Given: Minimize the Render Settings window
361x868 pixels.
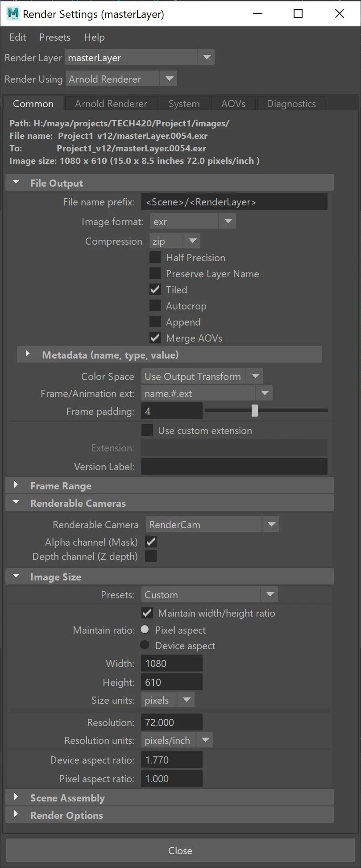Looking at the screenshot, I should pos(257,13).
